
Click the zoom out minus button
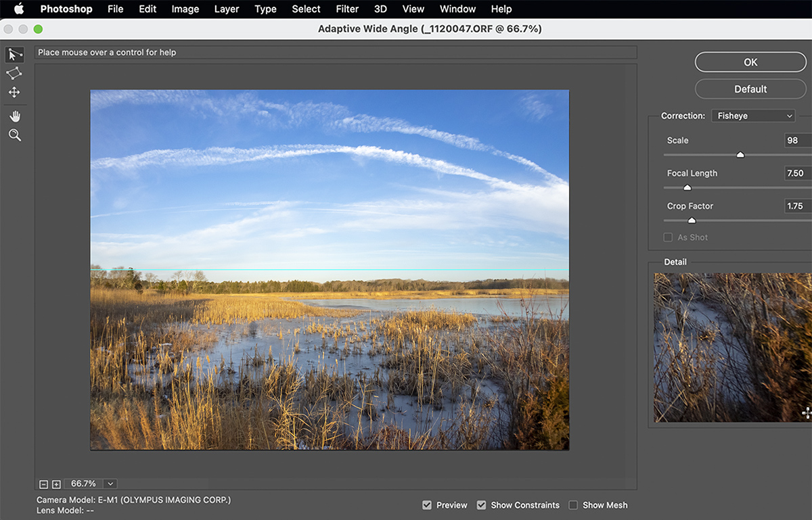coord(44,484)
